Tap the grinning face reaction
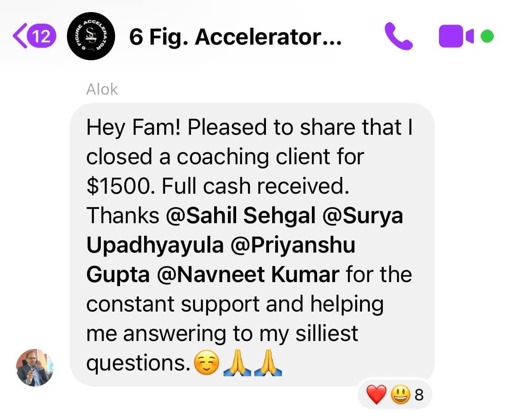 click(x=400, y=395)
